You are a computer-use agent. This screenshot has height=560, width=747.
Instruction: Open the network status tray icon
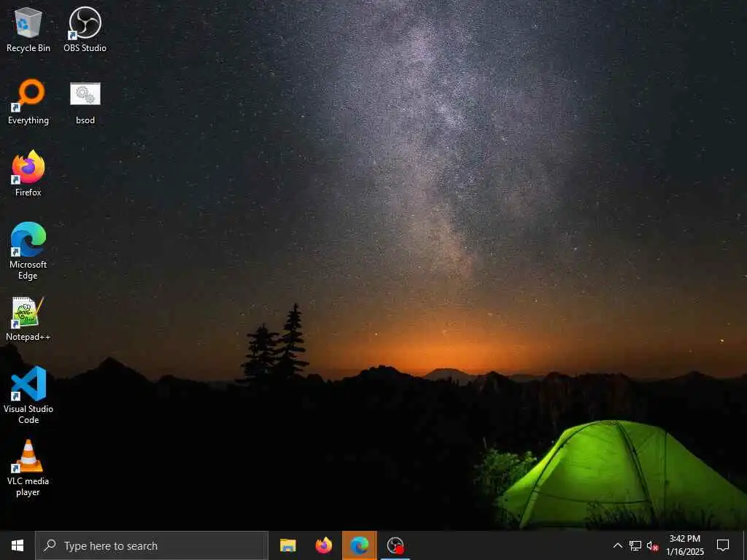tap(635, 545)
